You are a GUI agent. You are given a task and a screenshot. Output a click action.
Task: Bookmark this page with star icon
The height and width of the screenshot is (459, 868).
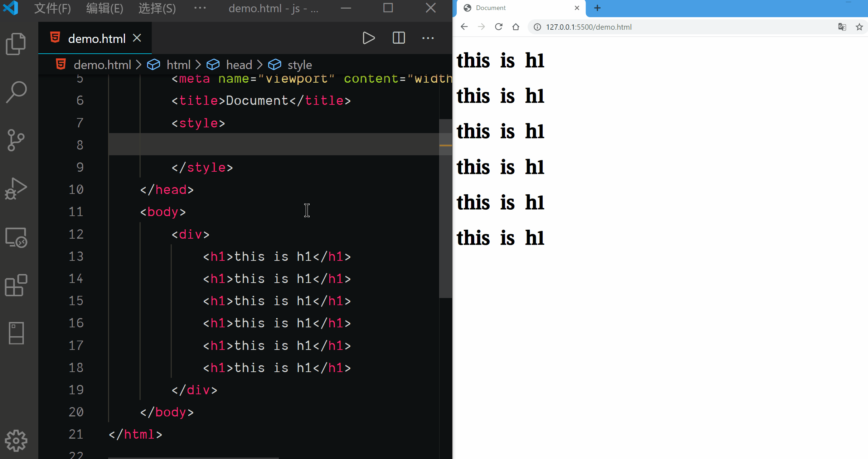click(x=859, y=27)
